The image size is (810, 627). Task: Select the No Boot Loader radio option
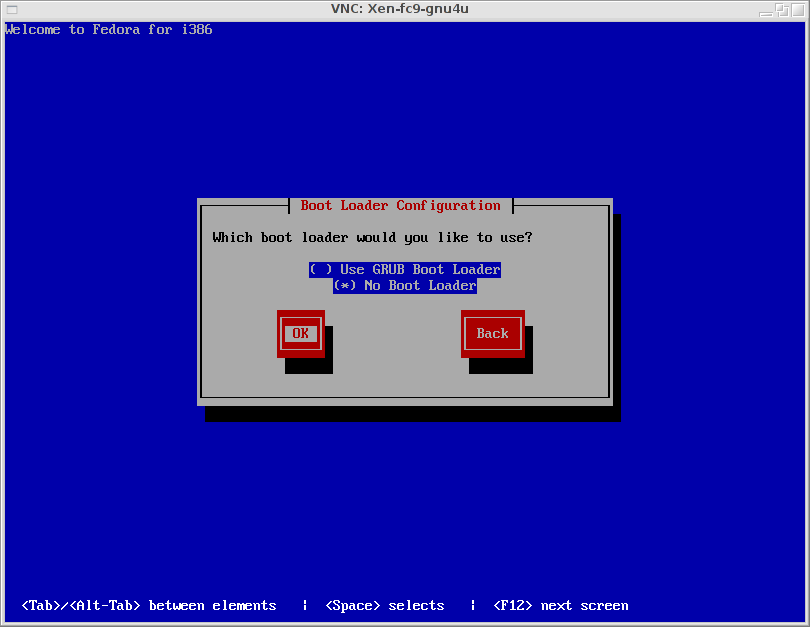click(x=404, y=286)
